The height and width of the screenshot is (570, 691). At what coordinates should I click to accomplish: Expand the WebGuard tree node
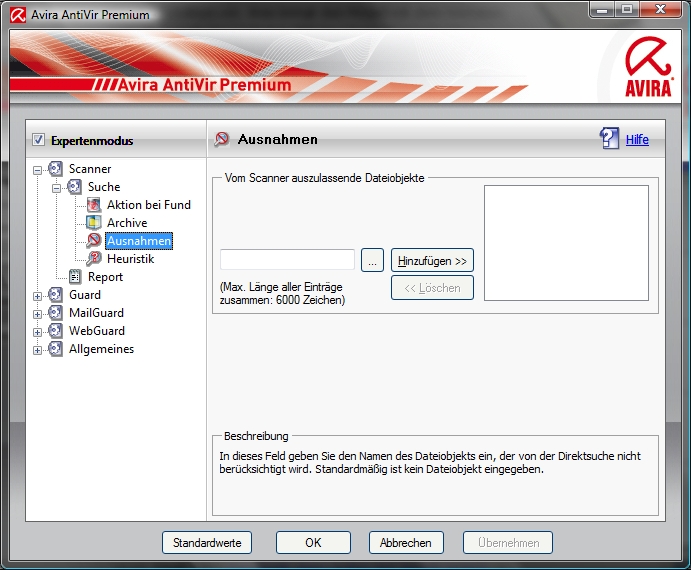(37, 332)
